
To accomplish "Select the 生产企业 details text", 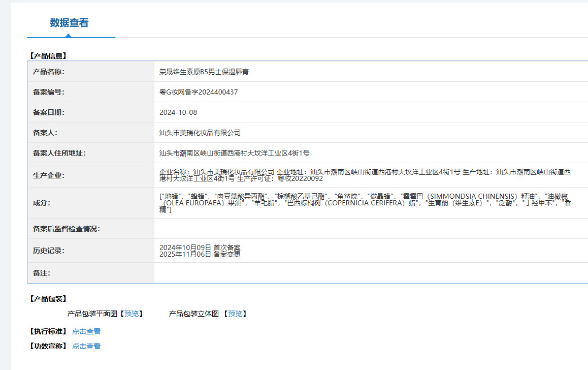I will (365, 175).
